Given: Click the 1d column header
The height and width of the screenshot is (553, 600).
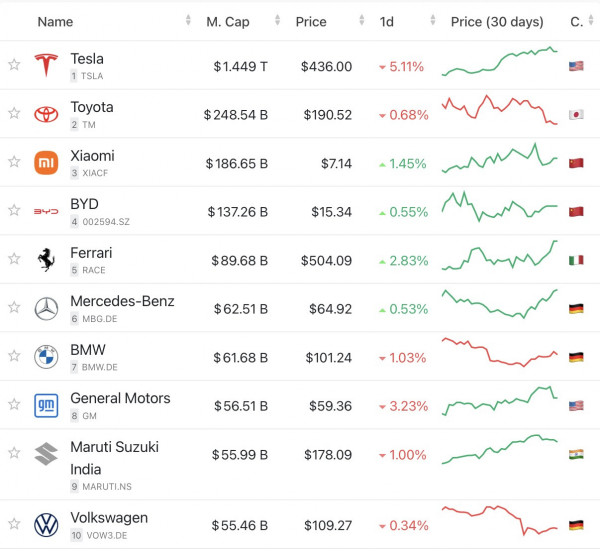Looking at the screenshot, I should [387, 22].
